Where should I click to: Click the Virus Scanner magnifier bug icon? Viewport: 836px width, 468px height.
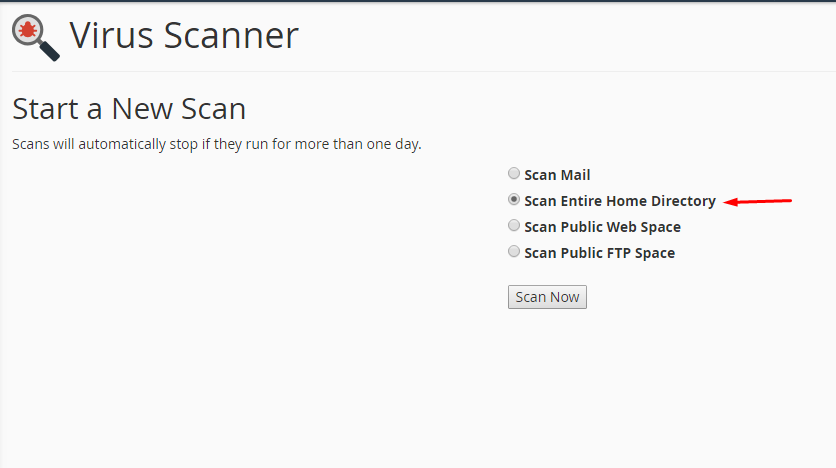click(36, 37)
